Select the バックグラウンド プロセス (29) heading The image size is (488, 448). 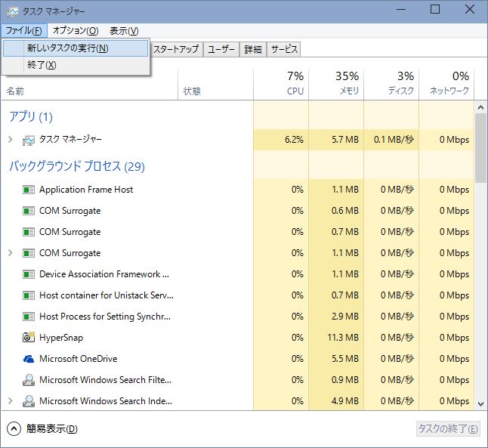[77, 166]
